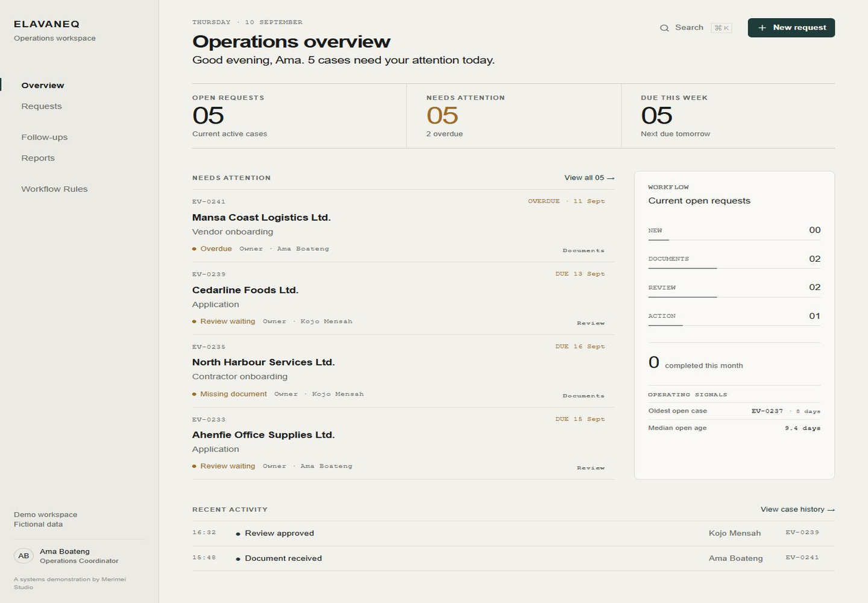Click the OVERDUE · 11 Sept label
Viewport: 868px width, 603px height.
(x=566, y=201)
